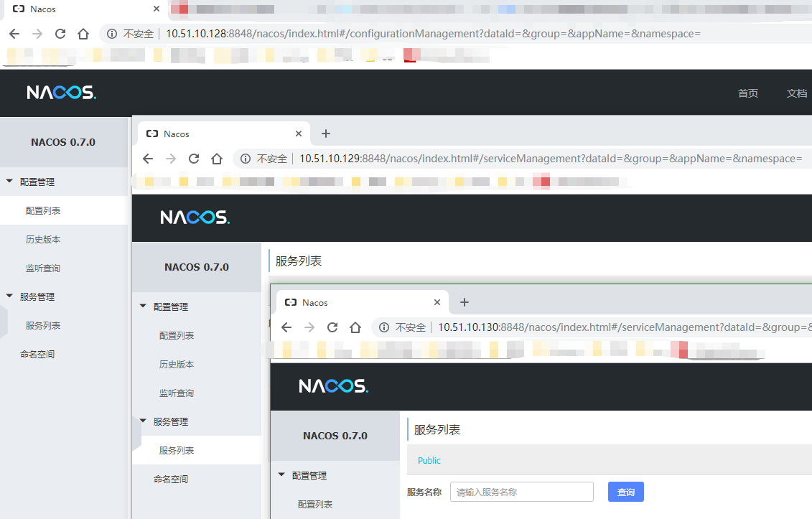Click the 查询 search button
812x519 pixels.
pos(625,492)
